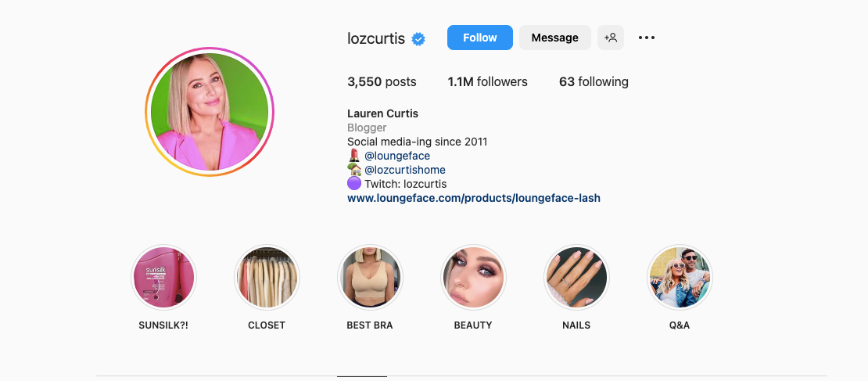
Task: Show the 1.1M followers list
Action: 488,82
